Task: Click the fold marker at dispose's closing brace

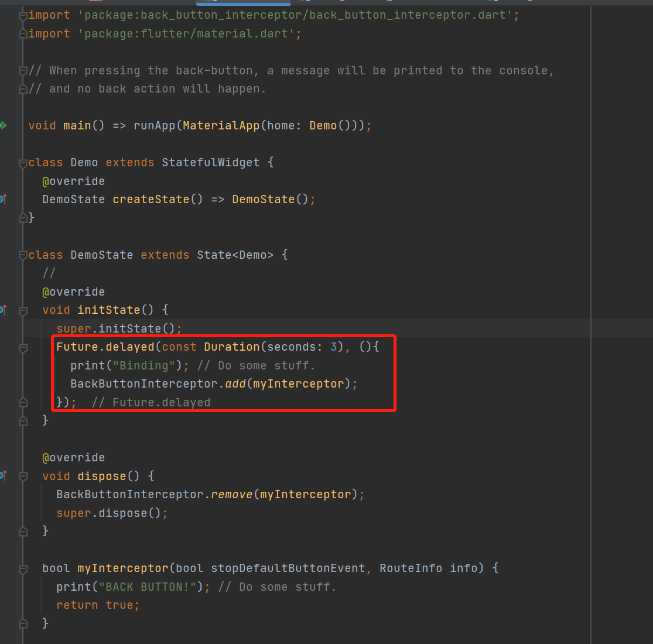Action: click(x=23, y=530)
